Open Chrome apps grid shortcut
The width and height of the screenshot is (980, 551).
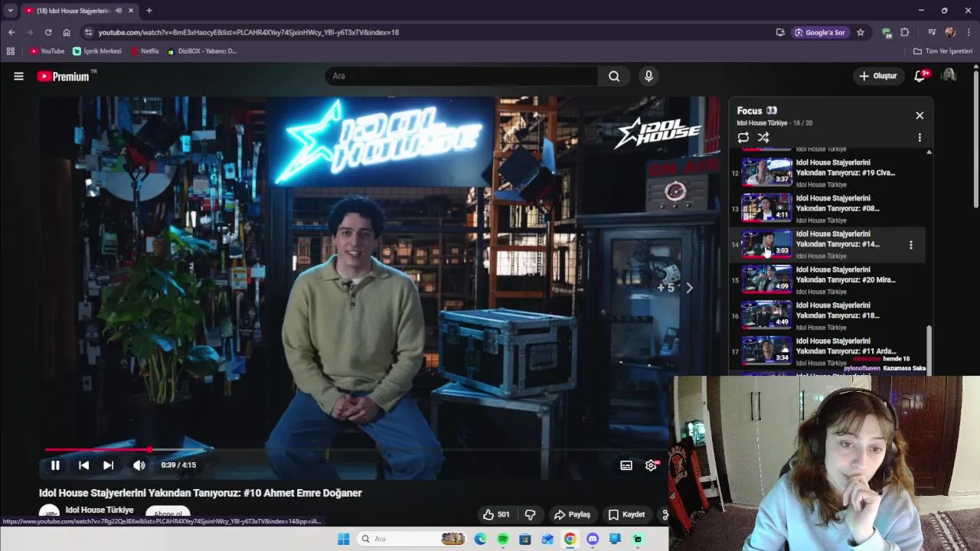click(10, 51)
